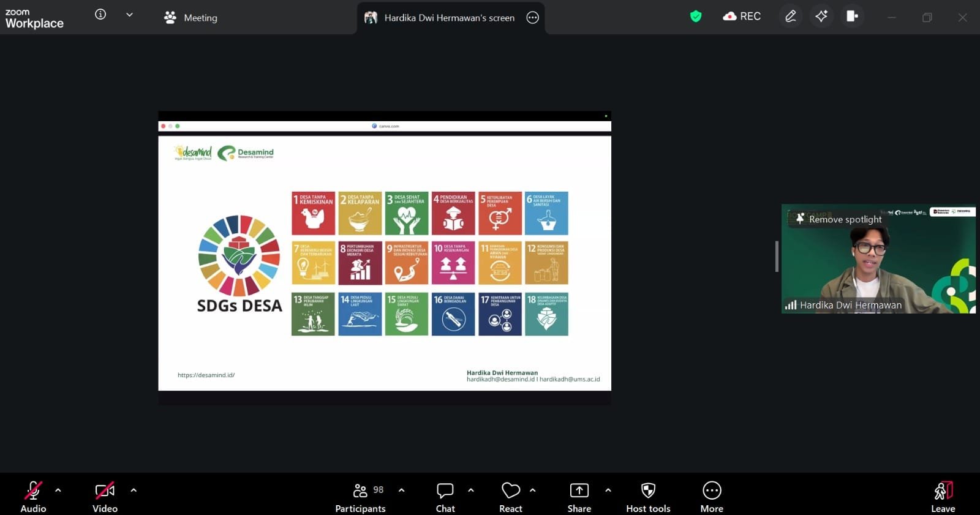Open shared screen tab more options
The width and height of the screenshot is (980, 515).
[533, 18]
